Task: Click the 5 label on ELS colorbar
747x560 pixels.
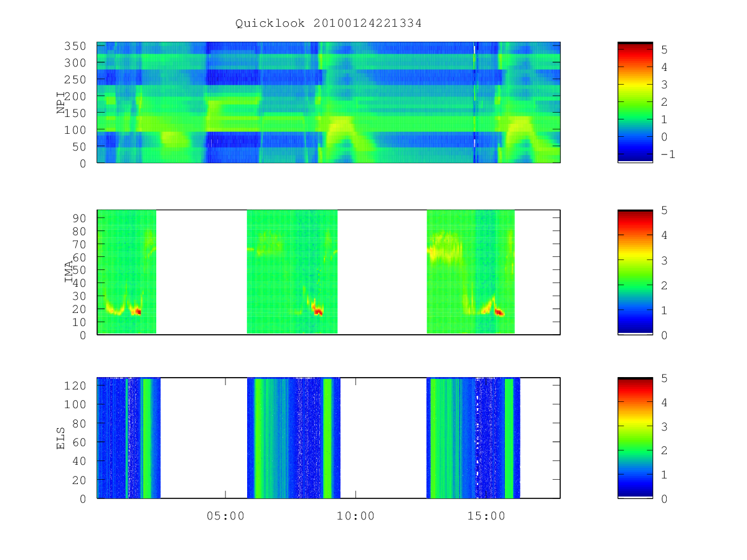Action: pos(664,378)
